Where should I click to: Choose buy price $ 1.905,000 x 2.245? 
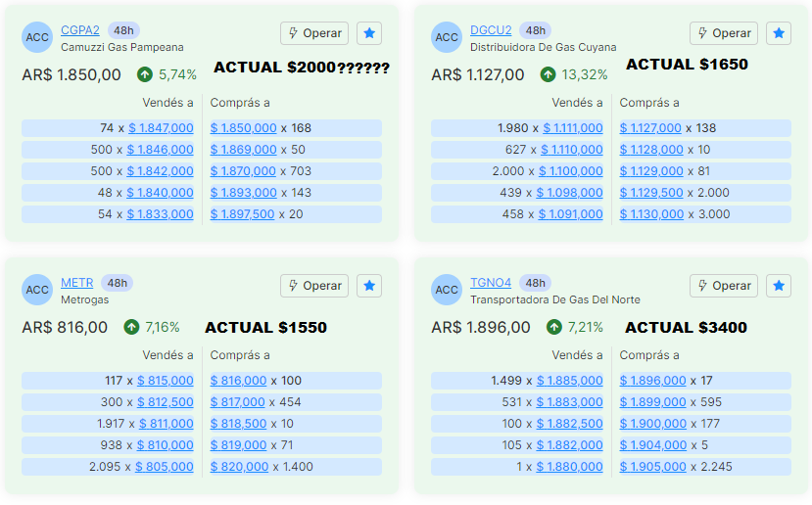coord(653,467)
